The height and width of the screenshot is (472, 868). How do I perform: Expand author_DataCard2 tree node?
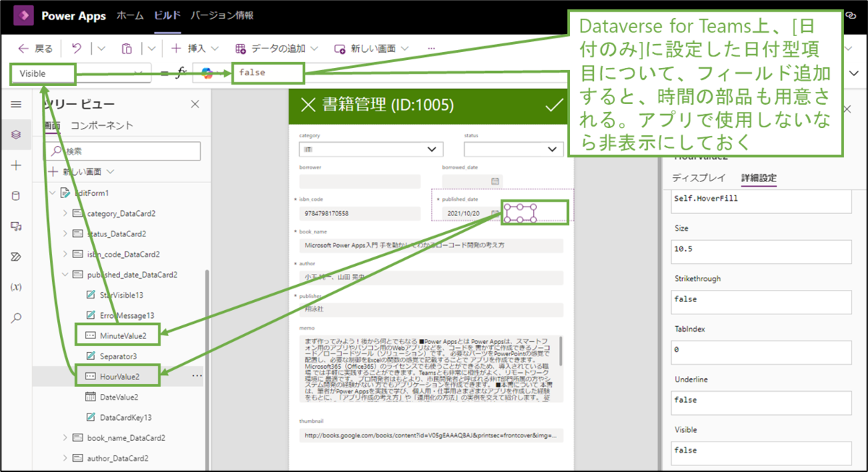click(x=66, y=458)
